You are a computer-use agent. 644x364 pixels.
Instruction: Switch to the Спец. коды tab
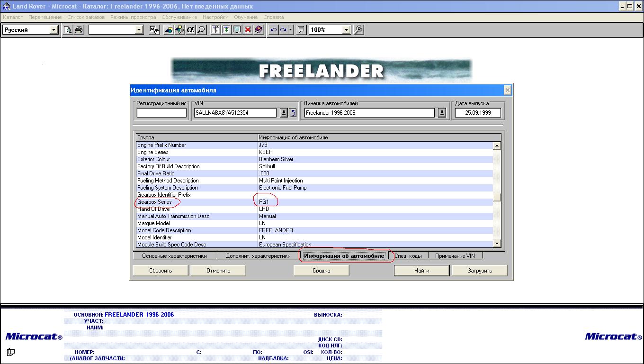[x=408, y=256]
